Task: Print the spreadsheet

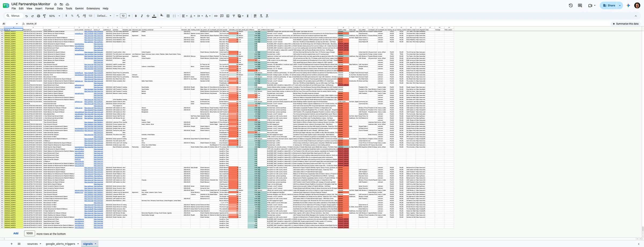Action: click(x=38, y=16)
